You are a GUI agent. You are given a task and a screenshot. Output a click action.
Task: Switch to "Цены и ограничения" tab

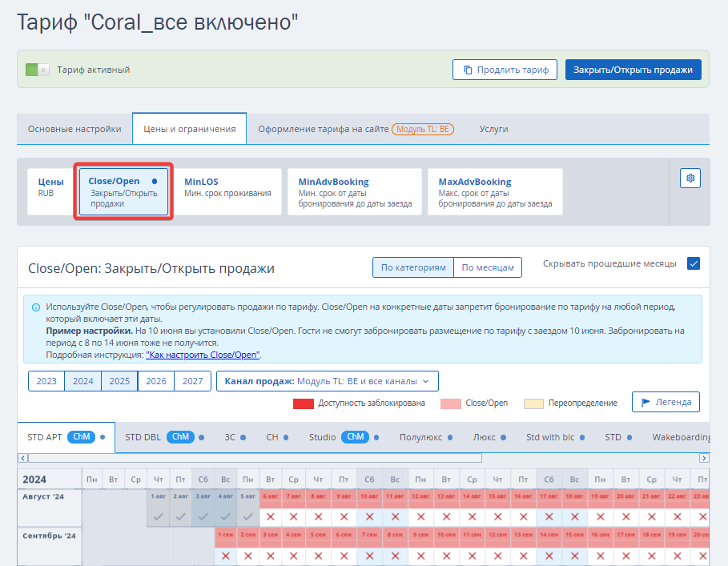pos(190,129)
